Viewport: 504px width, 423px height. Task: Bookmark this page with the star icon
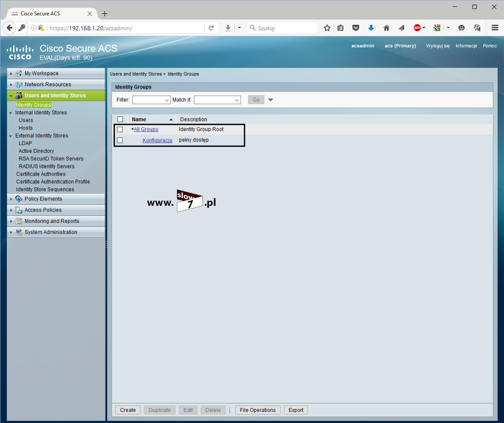click(x=327, y=28)
